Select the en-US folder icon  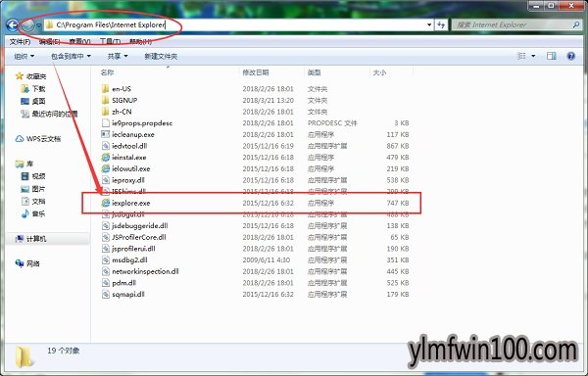coord(106,89)
